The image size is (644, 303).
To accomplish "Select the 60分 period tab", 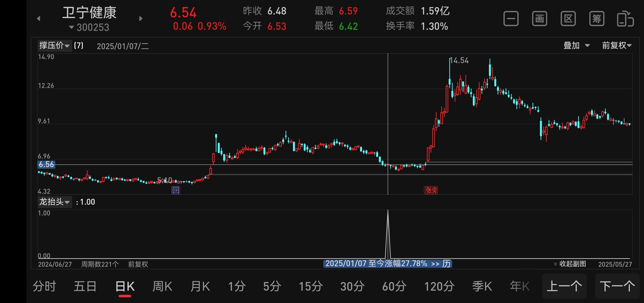I will [394, 286].
